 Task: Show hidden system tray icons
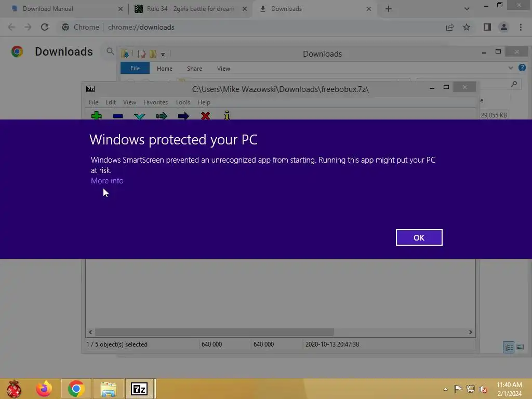[x=445, y=389]
